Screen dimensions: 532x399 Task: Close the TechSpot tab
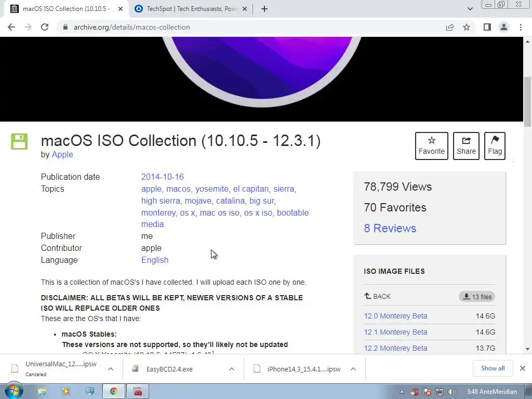click(245, 9)
